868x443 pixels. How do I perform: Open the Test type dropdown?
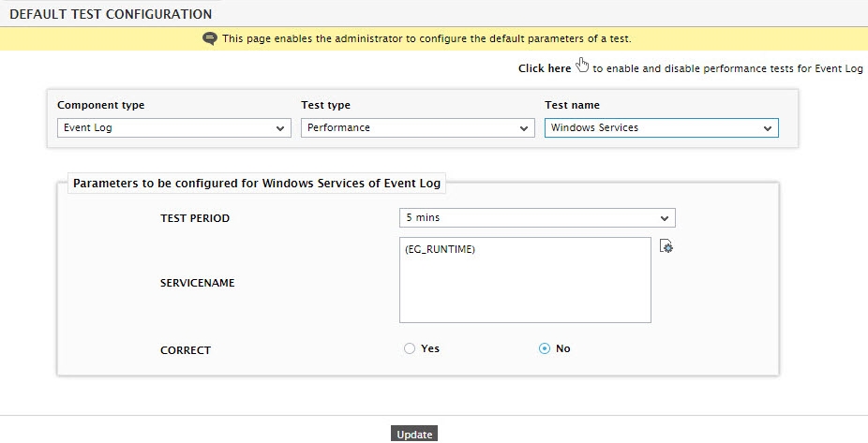418,127
